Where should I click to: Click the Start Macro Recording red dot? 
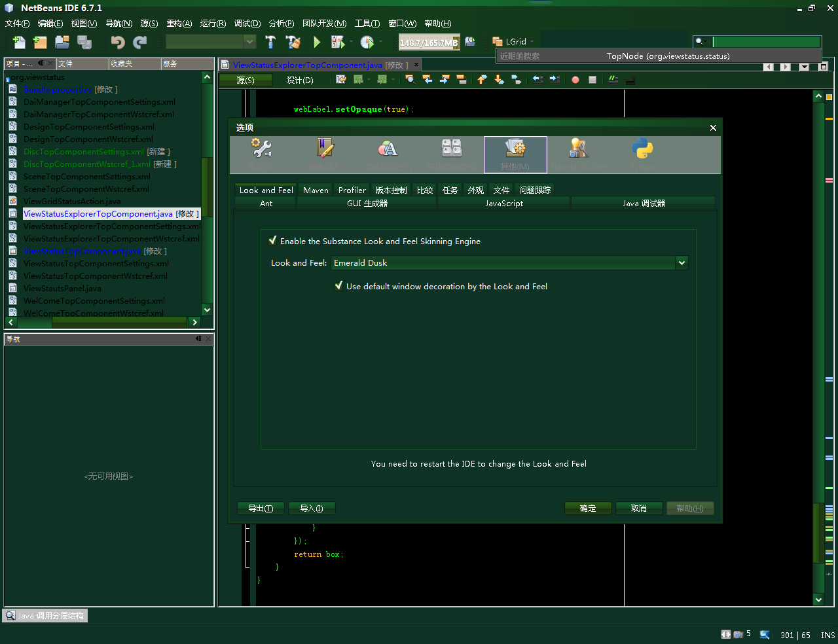(x=575, y=80)
